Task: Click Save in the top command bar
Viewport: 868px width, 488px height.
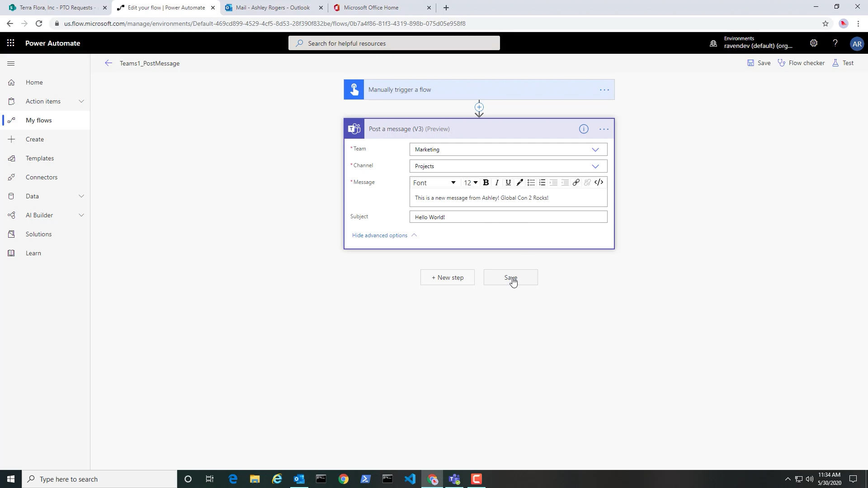Action: click(x=759, y=63)
